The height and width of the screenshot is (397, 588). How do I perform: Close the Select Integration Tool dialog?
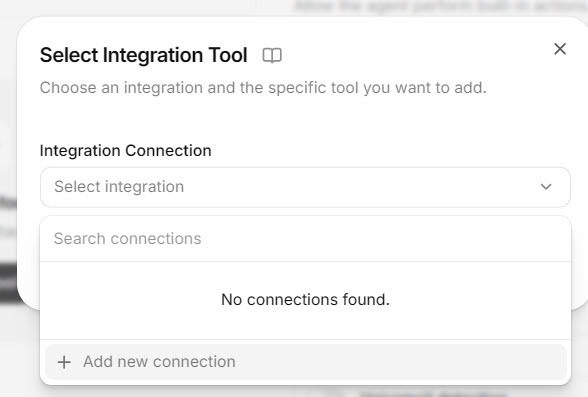click(560, 49)
